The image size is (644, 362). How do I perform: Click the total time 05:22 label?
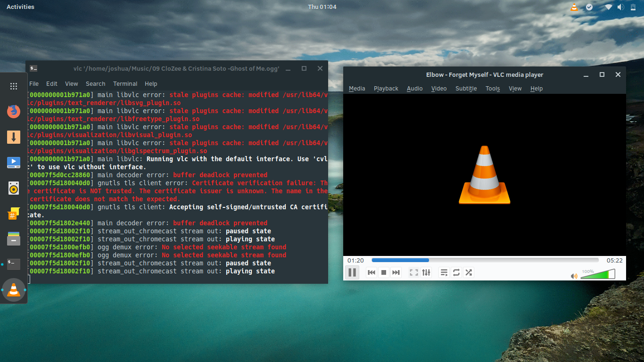point(615,261)
